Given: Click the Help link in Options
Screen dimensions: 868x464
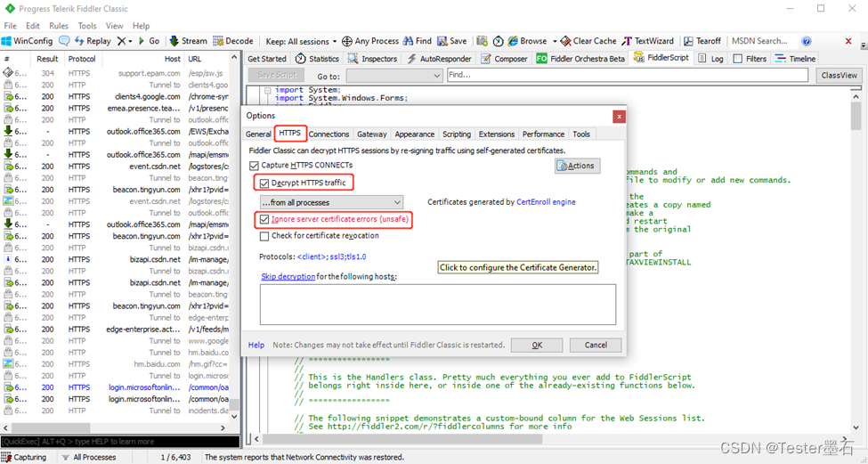Looking at the screenshot, I should click(x=256, y=345).
